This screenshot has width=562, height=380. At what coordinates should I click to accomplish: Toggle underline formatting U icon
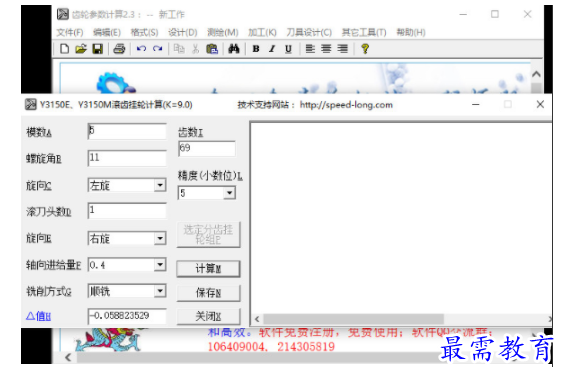(288, 48)
